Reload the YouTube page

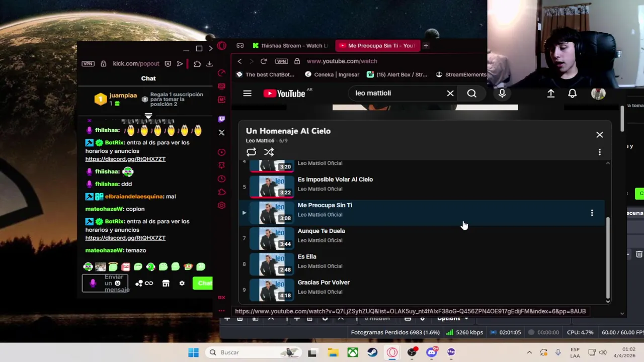tap(263, 61)
